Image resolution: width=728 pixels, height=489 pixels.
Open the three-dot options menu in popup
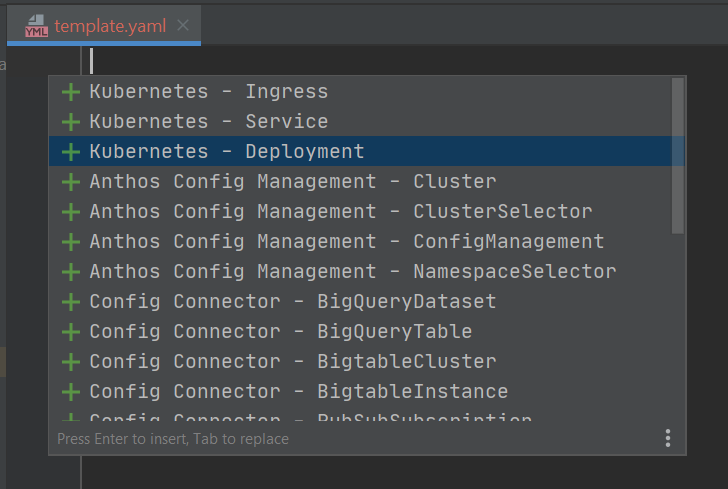pos(668,438)
